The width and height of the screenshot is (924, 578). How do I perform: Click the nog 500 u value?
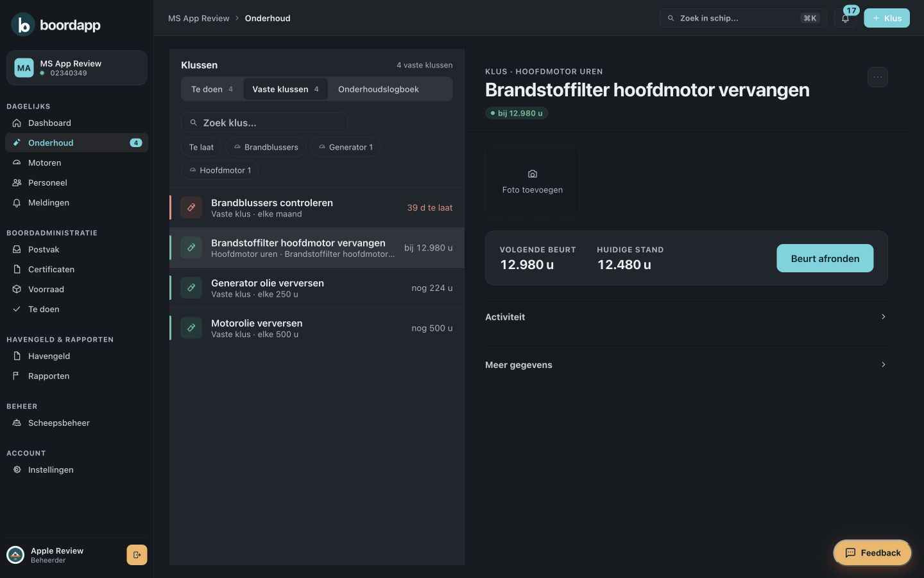tap(432, 328)
